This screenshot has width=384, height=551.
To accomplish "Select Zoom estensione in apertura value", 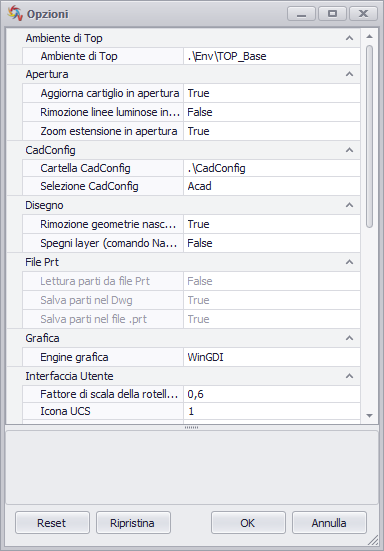I will (x=272, y=131).
